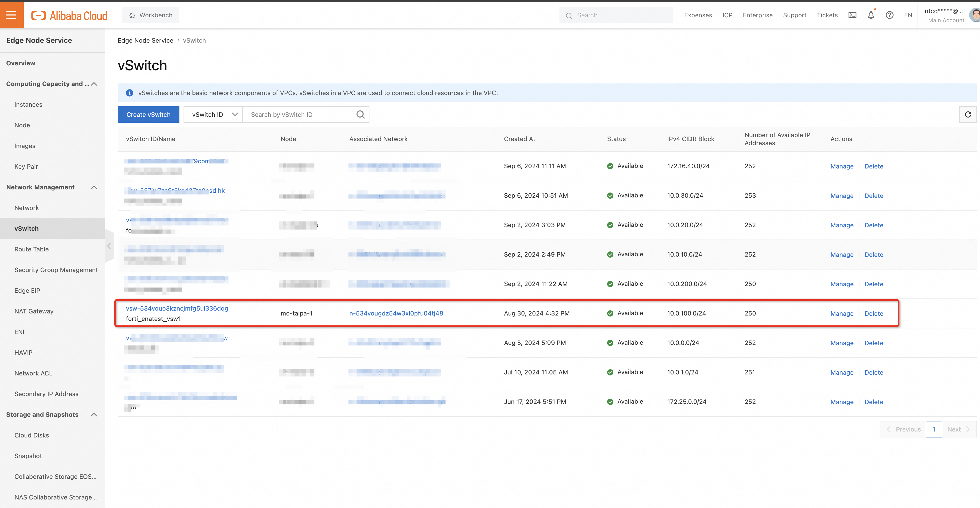Click the Edge Node Service breadcrumb
980x508 pixels.
click(x=145, y=40)
